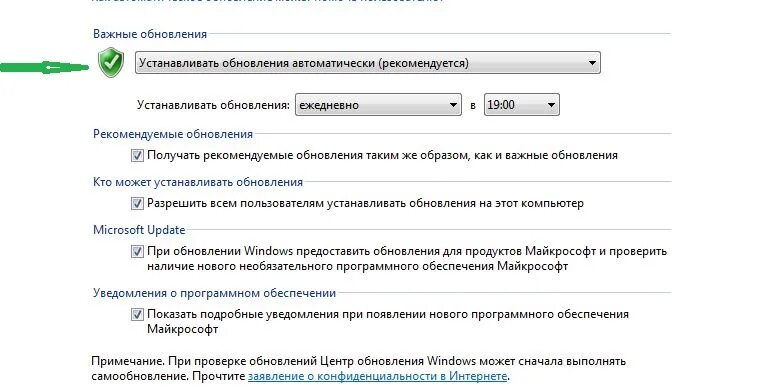This screenshot has height=391, width=765.
Task: Click the 'Рекомендуемые обновления' section heading
Action: point(173,134)
